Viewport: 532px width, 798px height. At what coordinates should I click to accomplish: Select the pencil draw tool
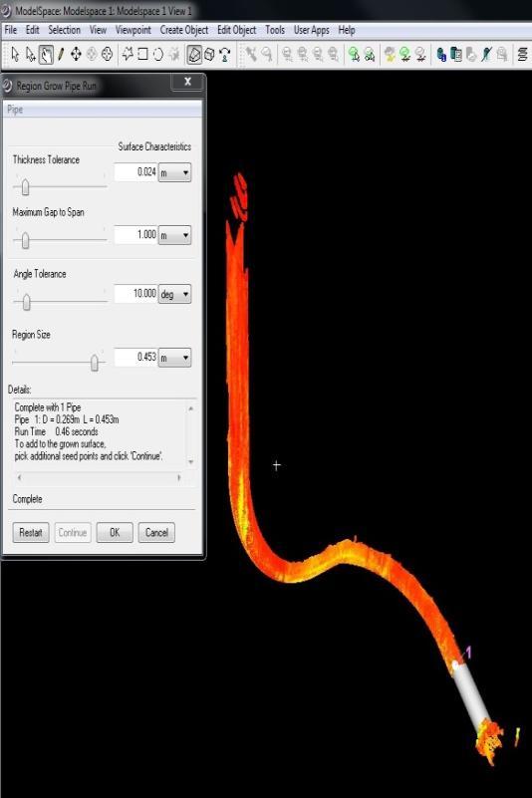pos(61,54)
